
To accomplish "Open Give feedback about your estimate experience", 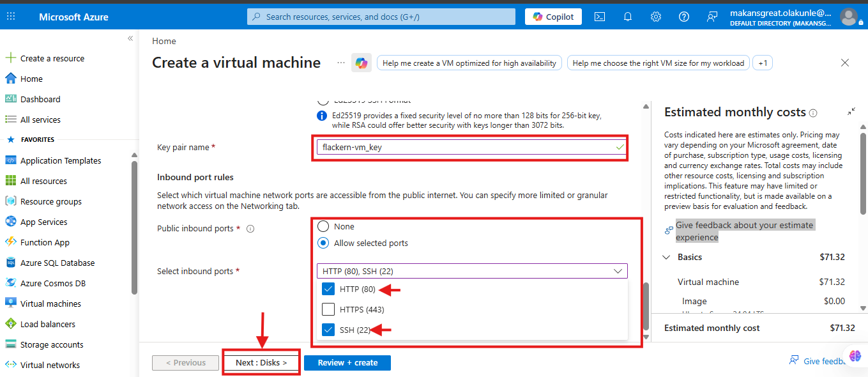I will pyautogui.click(x=745, y=231).
